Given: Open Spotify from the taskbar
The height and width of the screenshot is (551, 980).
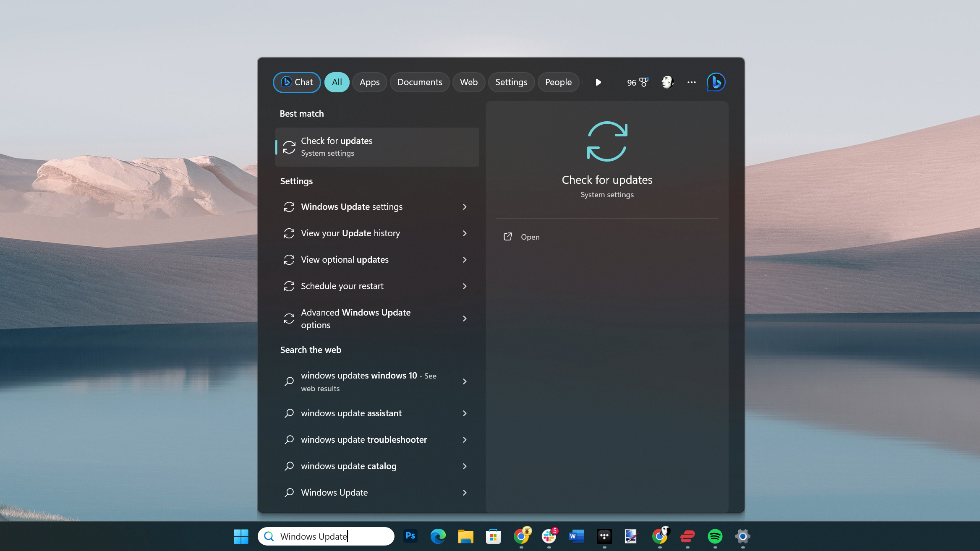Looking at the screenshot, I should (715, 536).
